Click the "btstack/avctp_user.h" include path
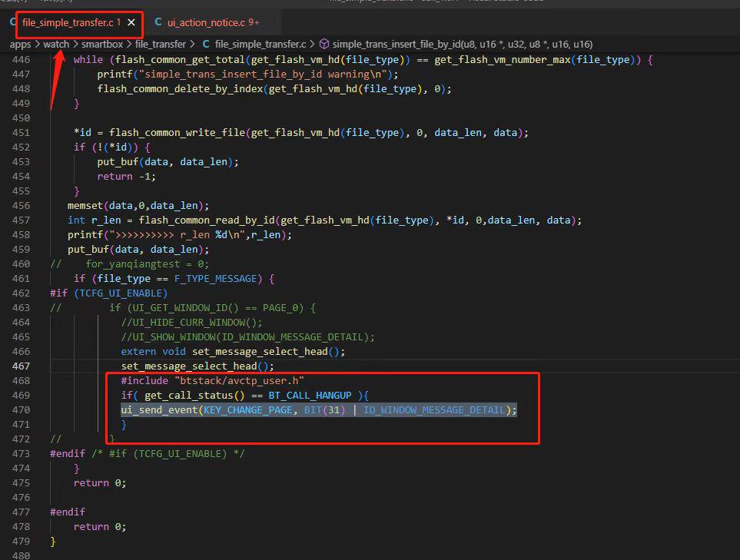The height and width of the screenshot is (560, 740). coord(239,381)
